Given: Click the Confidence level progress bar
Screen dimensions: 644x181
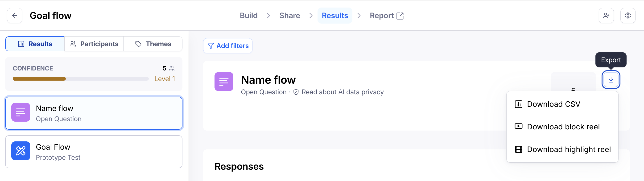Looking at the screenshot, I should tap(81, 79).
